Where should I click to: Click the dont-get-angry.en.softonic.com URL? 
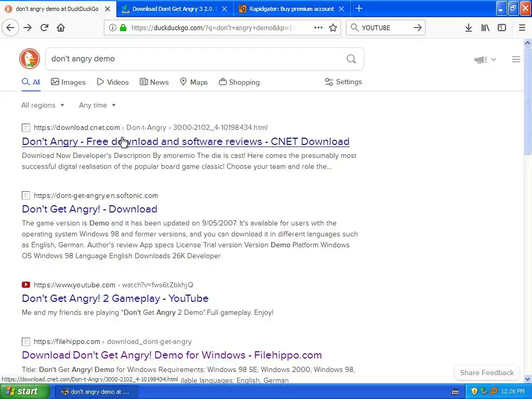click(x=96, y=195)
